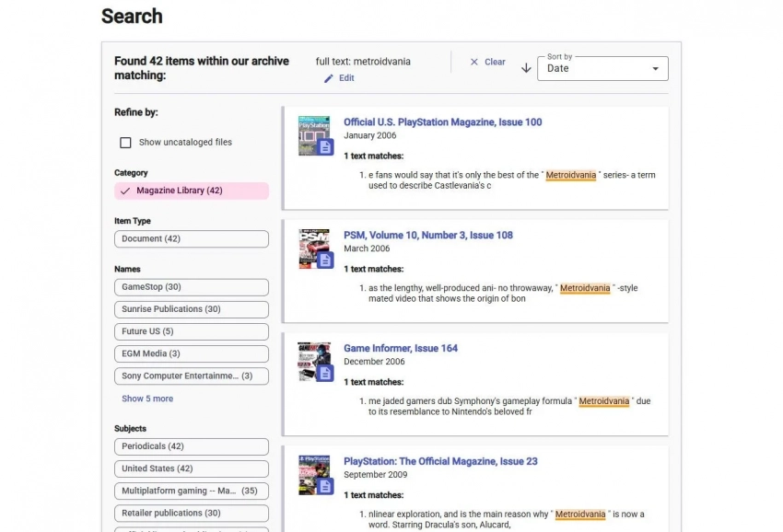Toggle the Periodicals (42) subject filter
Viewport: 783px width, 532px height.
[191, 446]
